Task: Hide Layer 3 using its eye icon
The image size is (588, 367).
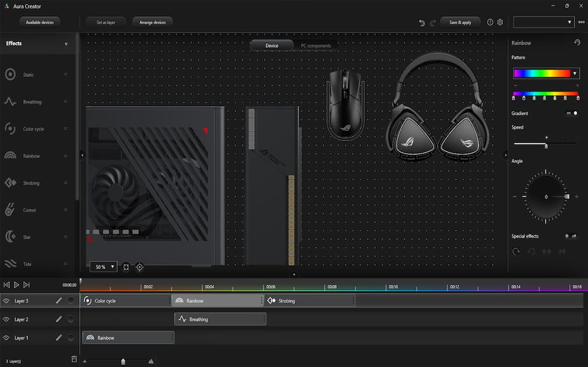Action: tap(5, 301)
